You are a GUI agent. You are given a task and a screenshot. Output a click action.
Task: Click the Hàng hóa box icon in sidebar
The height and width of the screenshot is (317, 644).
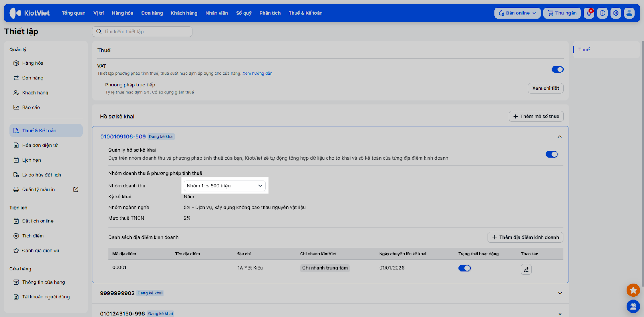[16, 63]
